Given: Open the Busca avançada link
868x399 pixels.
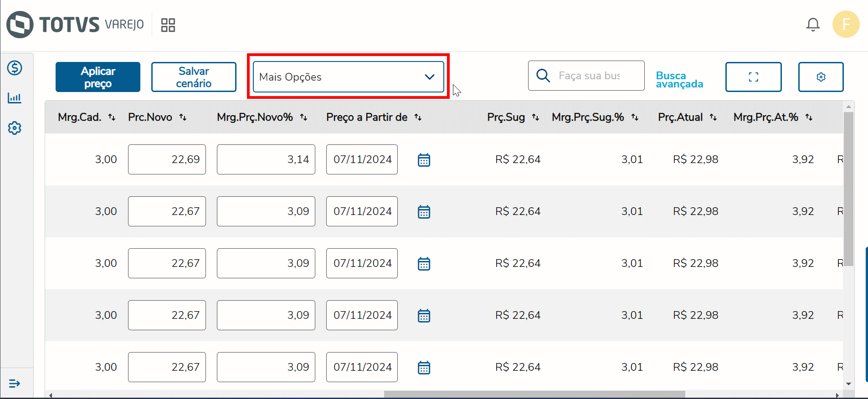Looking at the screenshot, I should [x=679, y=80].
